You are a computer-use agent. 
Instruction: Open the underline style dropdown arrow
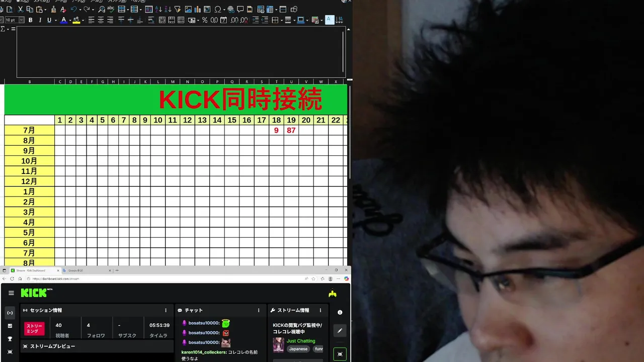coord(55,20)
